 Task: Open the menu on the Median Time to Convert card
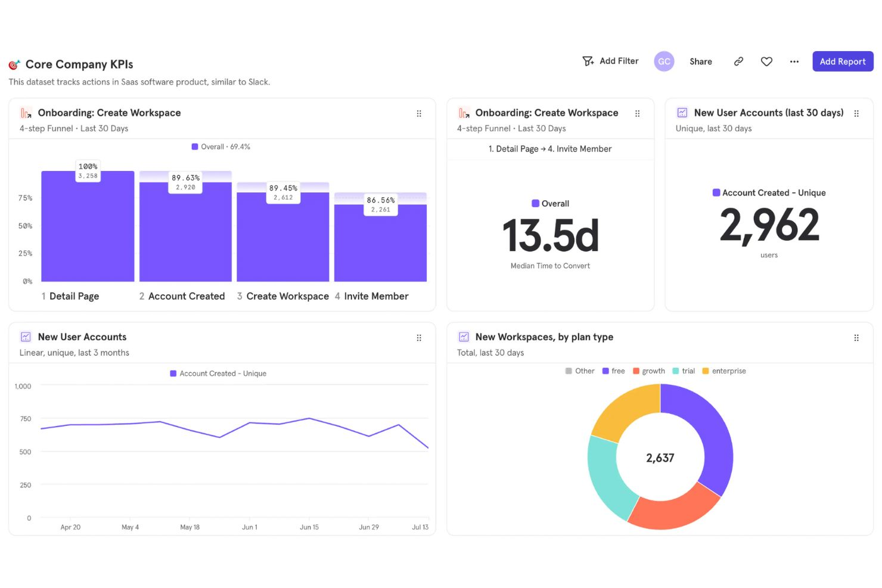click(x=637, y=113)
